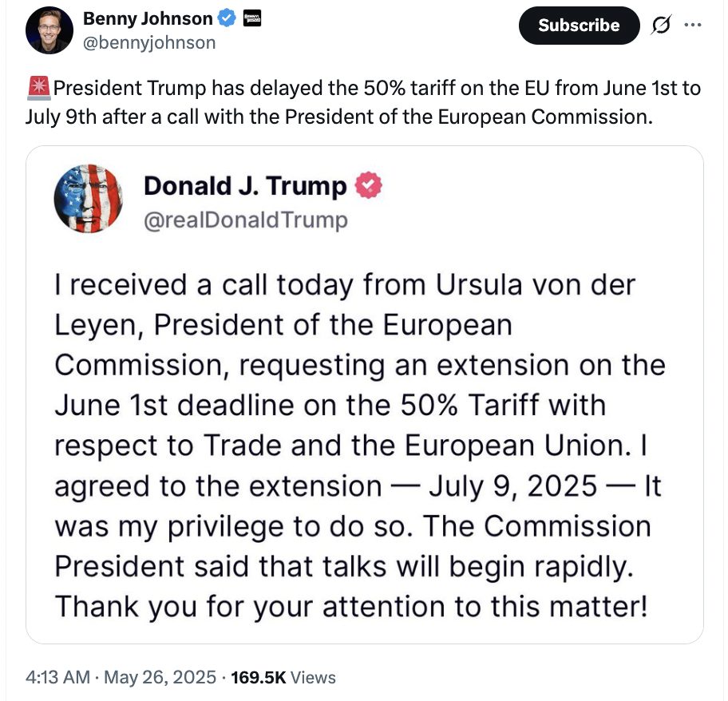Click the May 26, 2025 post date

(x=158, y=678)
